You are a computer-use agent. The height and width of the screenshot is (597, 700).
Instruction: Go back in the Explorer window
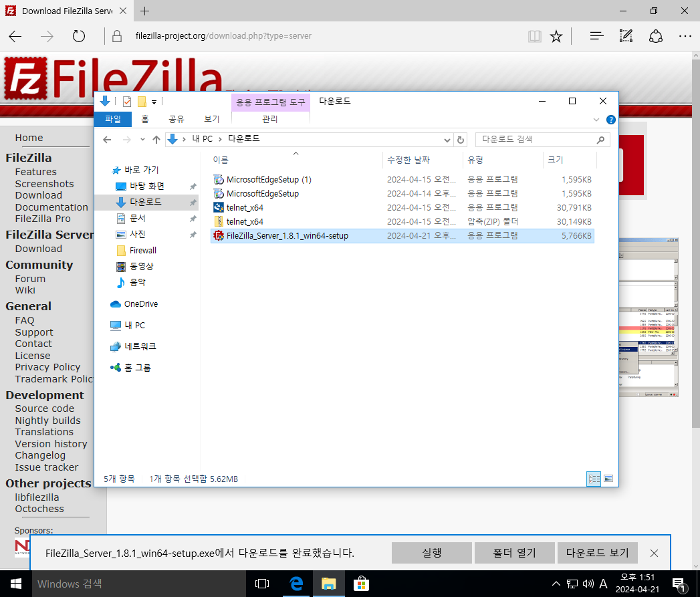(107, 140)
